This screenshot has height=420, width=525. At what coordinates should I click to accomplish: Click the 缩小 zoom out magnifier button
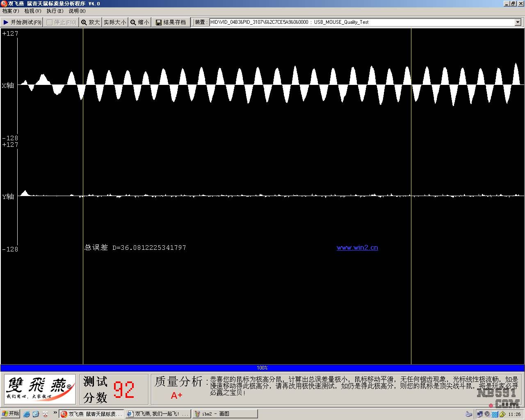139,22
